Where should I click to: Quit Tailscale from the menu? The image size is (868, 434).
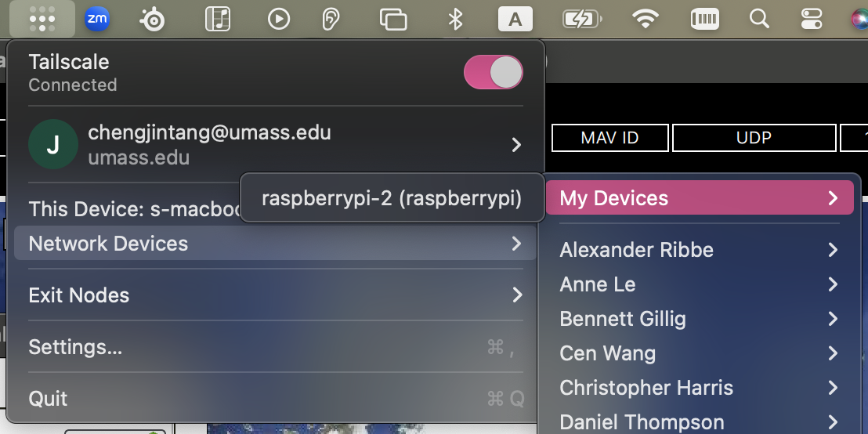[x=275, y=399]
